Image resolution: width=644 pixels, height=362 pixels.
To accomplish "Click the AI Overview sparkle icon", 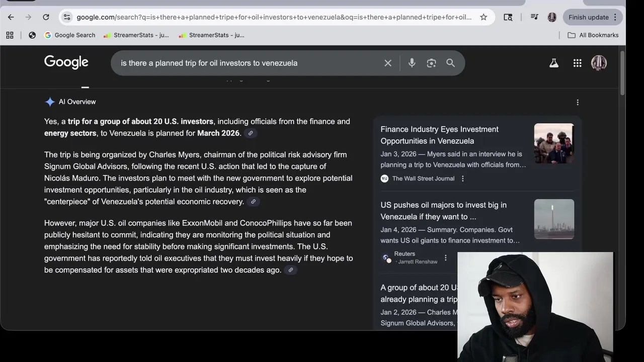I will 50,102.
